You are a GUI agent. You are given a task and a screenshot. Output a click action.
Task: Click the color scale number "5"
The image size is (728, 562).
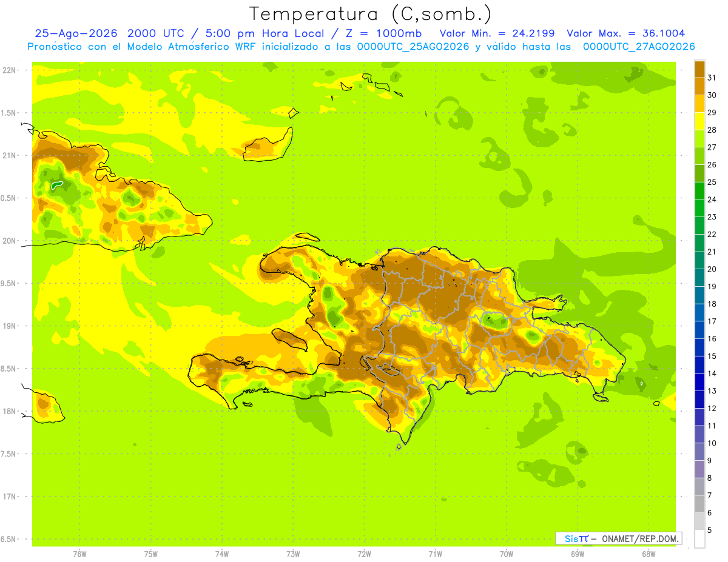pos(710,530)
